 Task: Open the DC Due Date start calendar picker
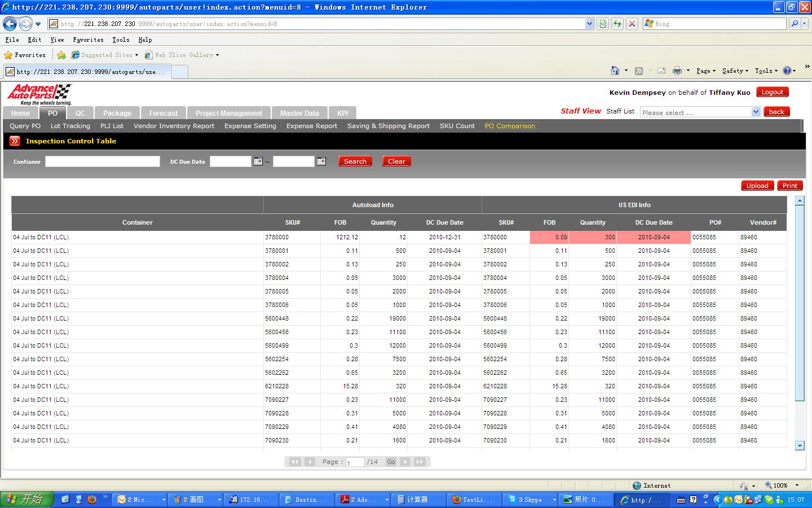(258, 161)
